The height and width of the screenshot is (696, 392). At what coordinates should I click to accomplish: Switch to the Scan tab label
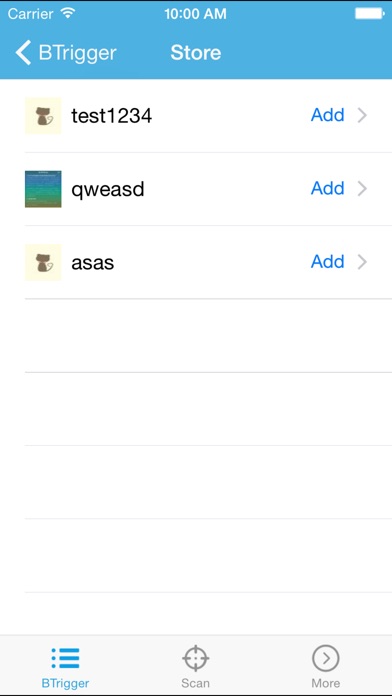click(195, 683)
